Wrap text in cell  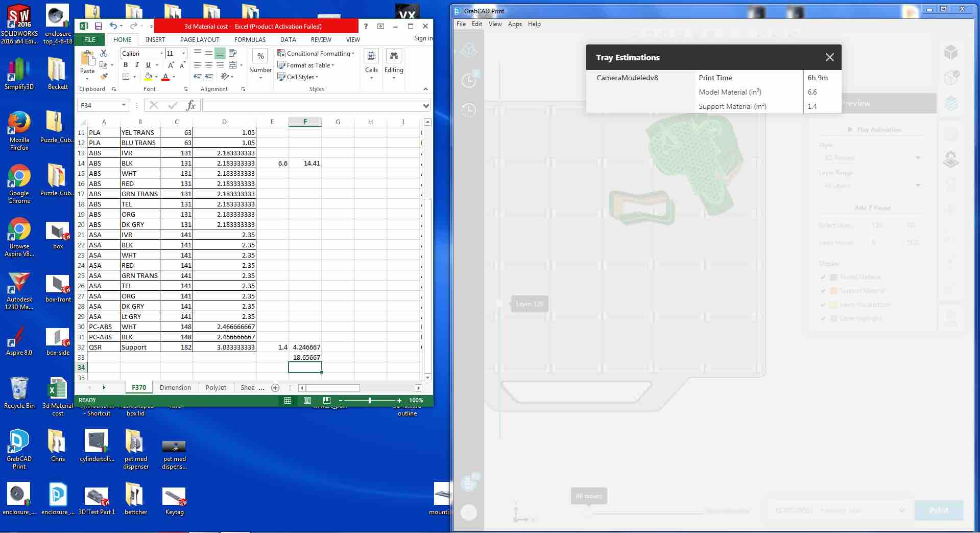click(232, 53)
